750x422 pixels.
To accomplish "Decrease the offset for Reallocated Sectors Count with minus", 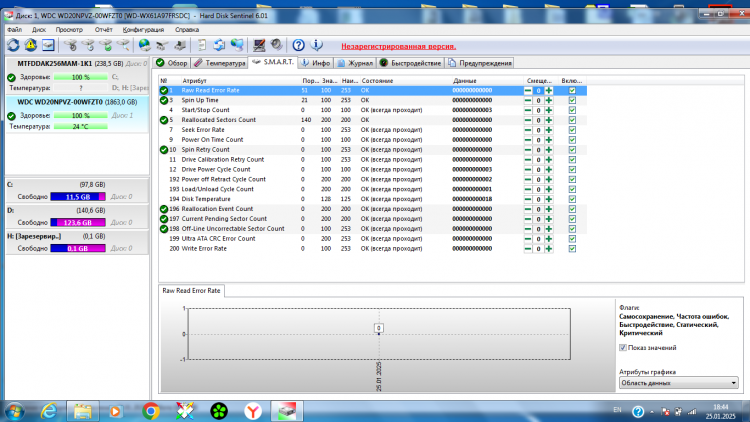I will 528,120.
